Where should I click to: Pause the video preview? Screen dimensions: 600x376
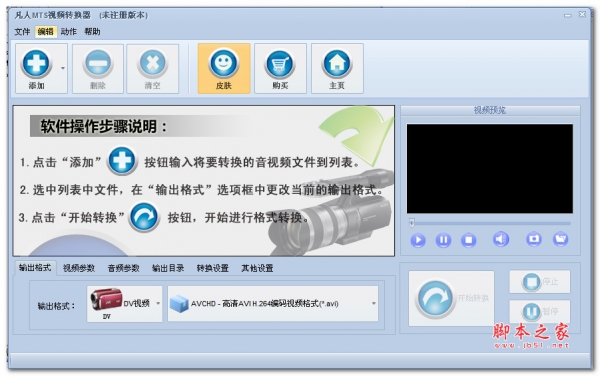point(443,240)
